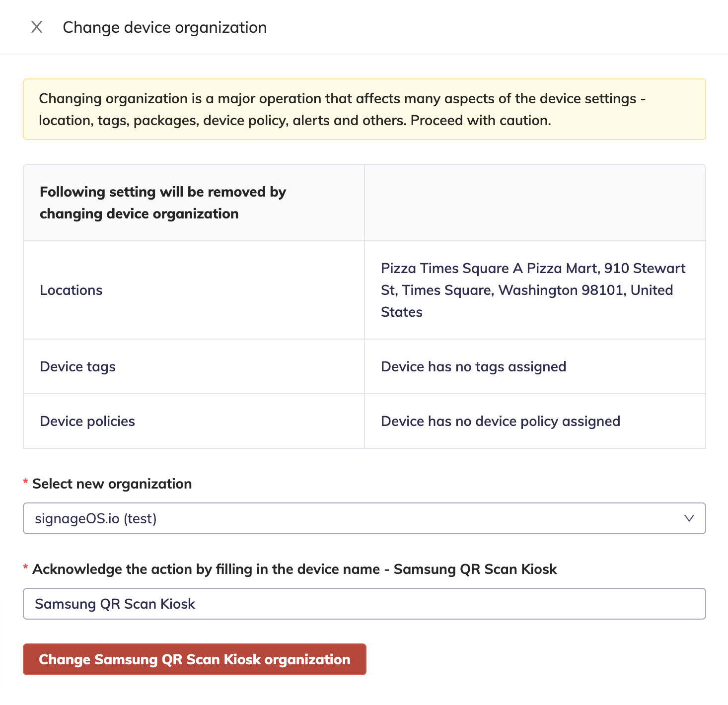Click the organization dropdown chevron arrow
Viewport: 728px width, 705px height.
pyautogui.click(x=689, y=518)
